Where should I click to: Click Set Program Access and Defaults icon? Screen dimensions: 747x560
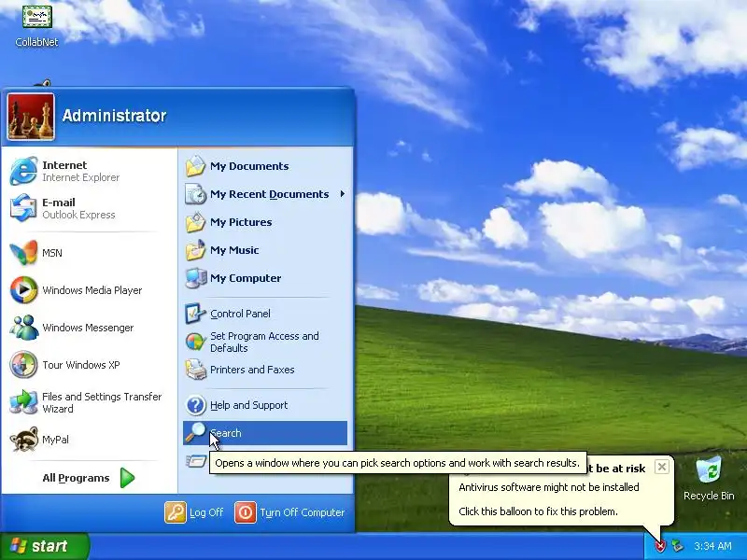pyautogui.click(x=195, y=342)
